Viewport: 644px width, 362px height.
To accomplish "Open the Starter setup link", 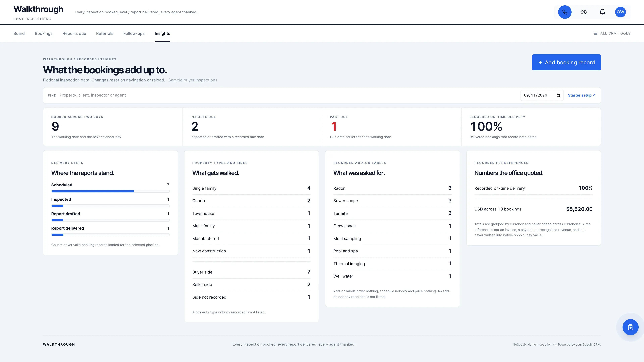I will [x=581, y=95].
